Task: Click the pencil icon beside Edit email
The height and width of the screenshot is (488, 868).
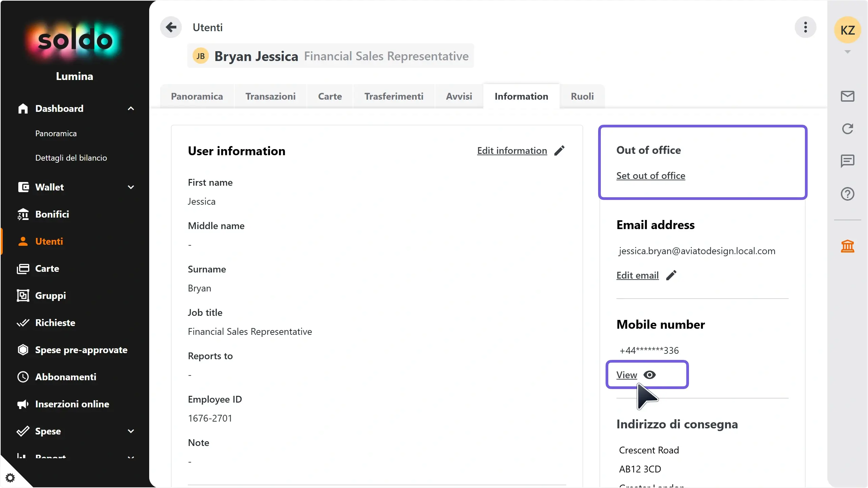Action: coord(671,275)
